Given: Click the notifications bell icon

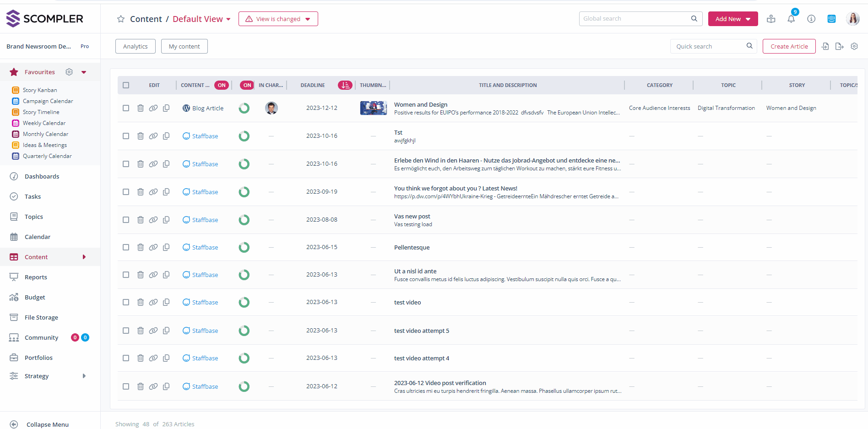Looking at the screenshot, I should pos(791,19).
